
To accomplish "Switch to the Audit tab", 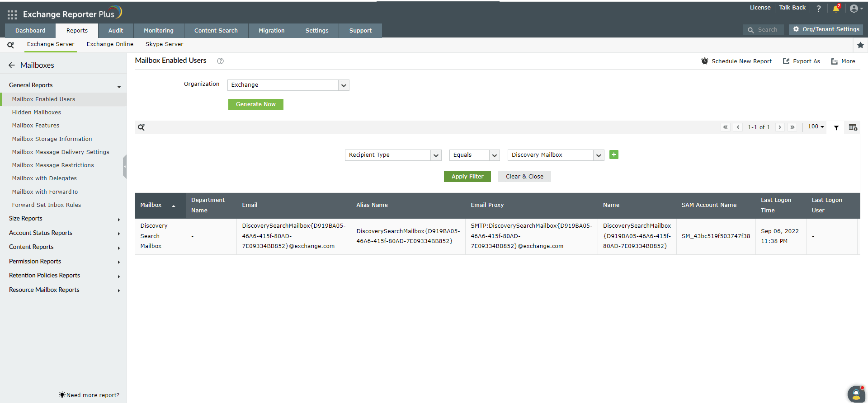I will tap(116, 31).
